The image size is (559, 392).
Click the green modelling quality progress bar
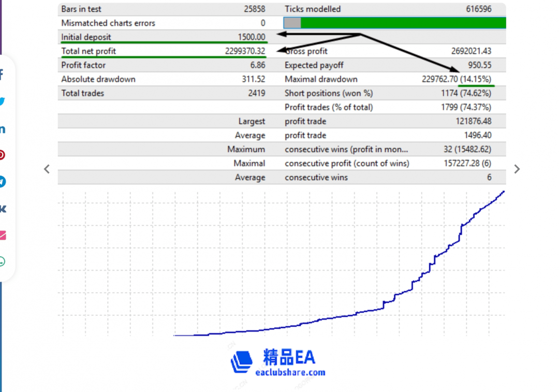403,23
